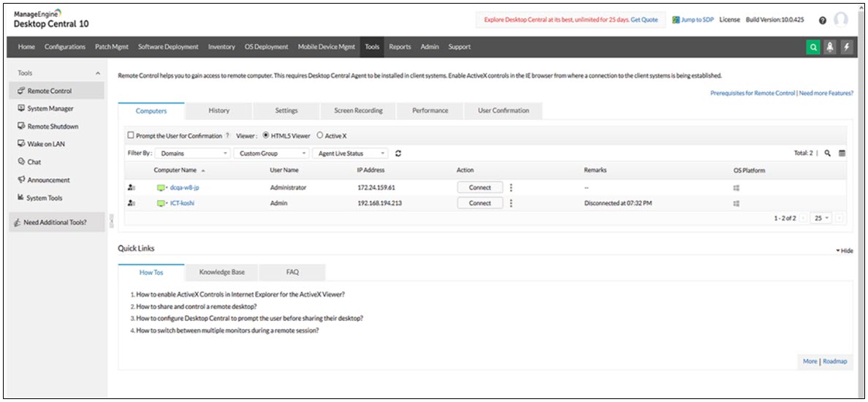
Task: Switch to the Knowledge Base tab
Action: (221, 273)
